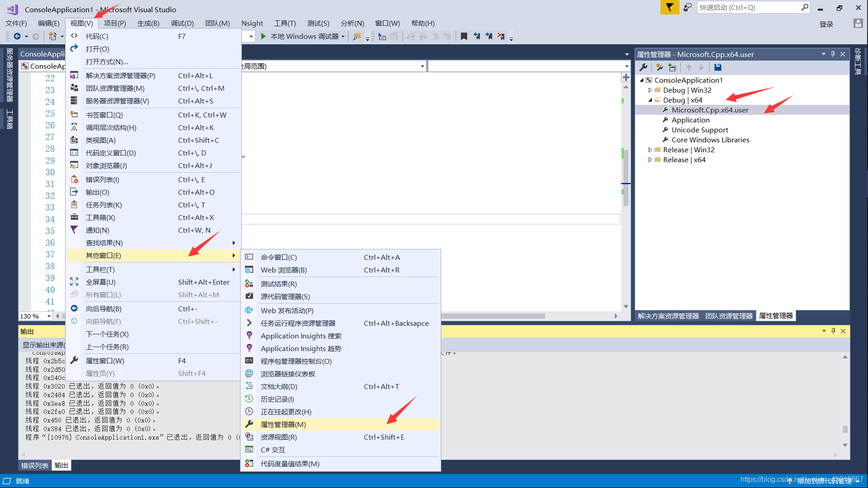Expand the Release | x64 node
Viewport: 868px width, 488px height.
[x=650, y=160]
